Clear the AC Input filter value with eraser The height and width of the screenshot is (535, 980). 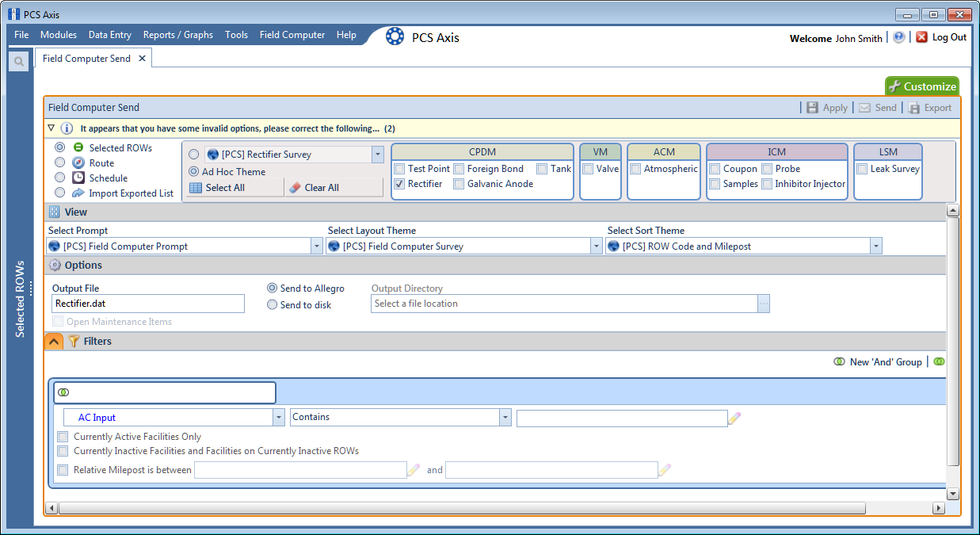click(x=734, y=418)
